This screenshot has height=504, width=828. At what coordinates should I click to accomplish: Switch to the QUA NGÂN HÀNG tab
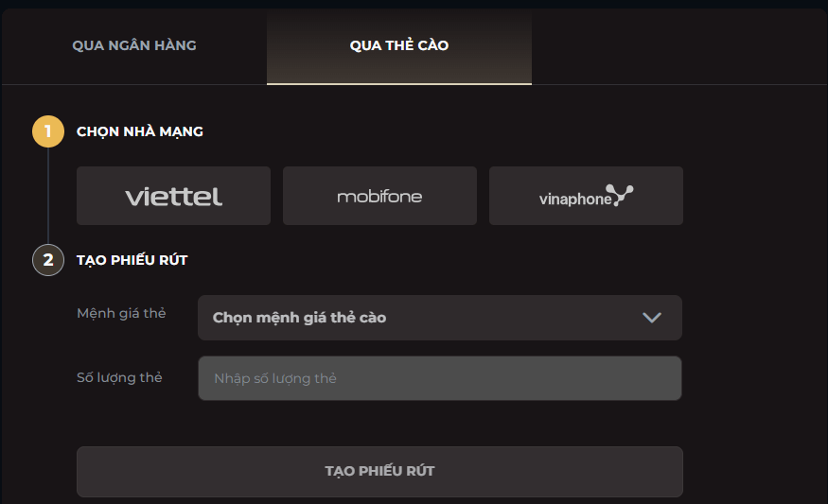[x=134, y=45]
